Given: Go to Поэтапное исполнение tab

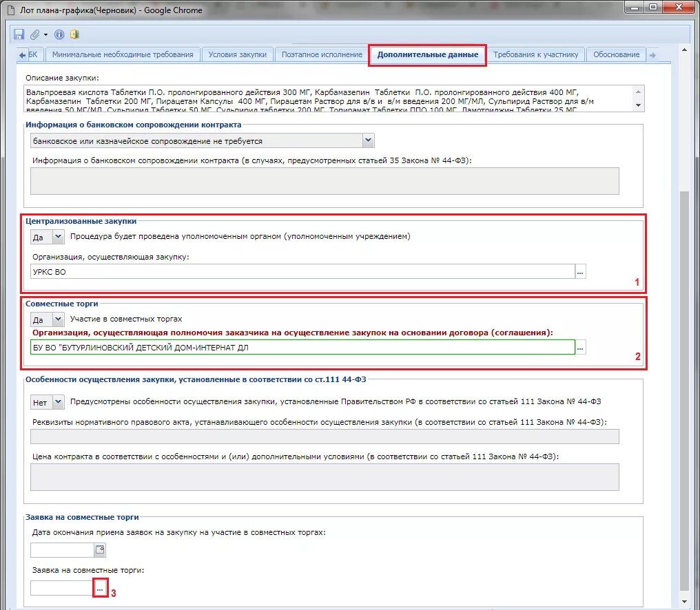Looking at the screenshot, I should point(322,55).
